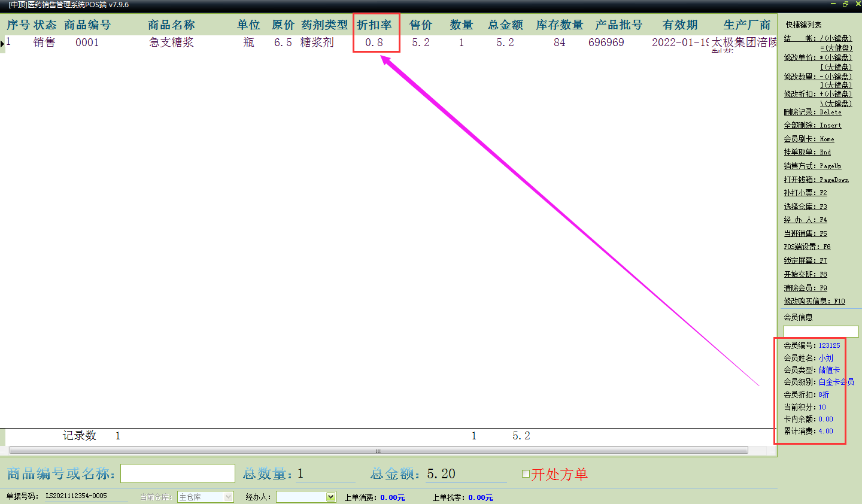Click 全部删除 Insert link

(x=812, y=125)
